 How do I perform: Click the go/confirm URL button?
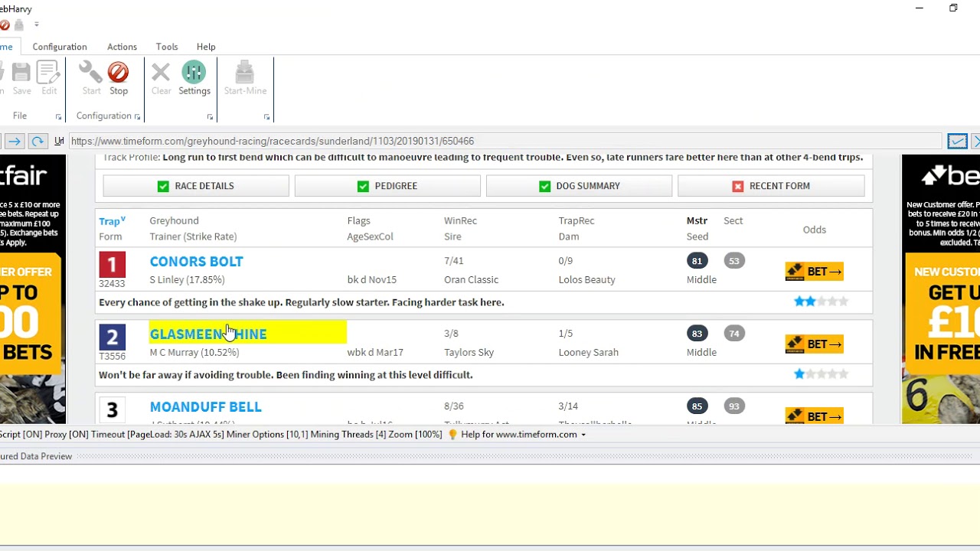point(957,141)
